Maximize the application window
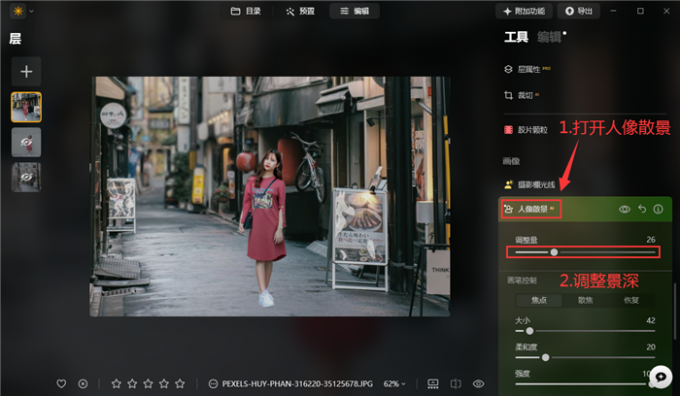Viewport: 680px width, 396px height. pyautogui.click(x=640, y=11)
